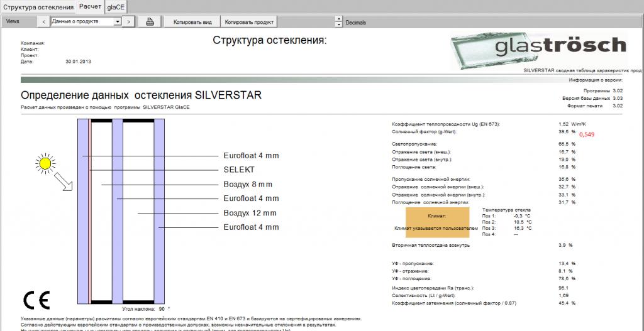Screen dimensions: 644x331
Task: Click the УФ - пропускание 13,4 % value
Action: (x=567, y=264)
